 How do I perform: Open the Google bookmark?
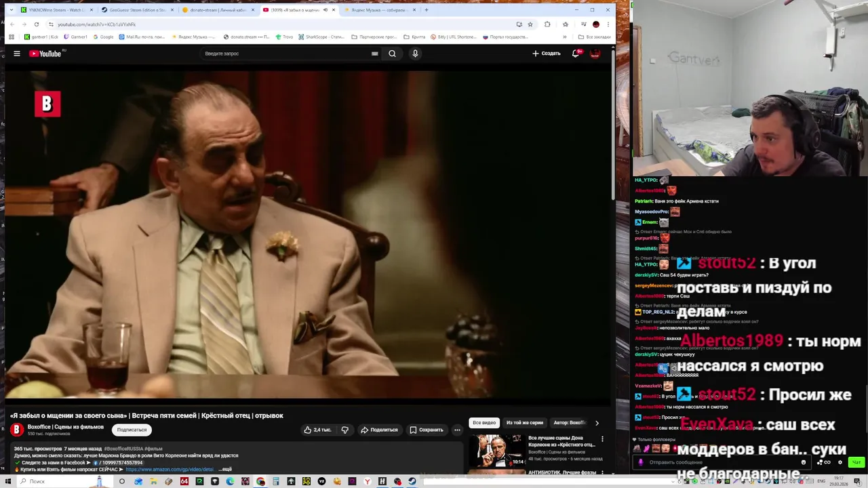click(104, 37)
